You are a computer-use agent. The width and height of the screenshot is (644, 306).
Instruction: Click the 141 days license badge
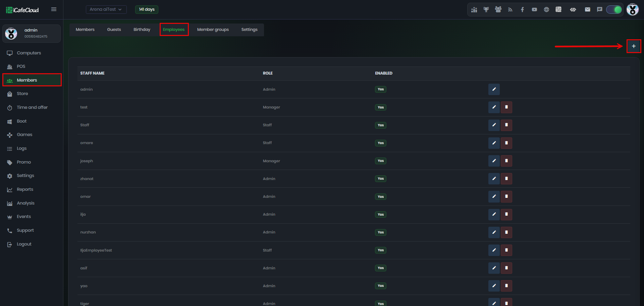coord(147,9)
